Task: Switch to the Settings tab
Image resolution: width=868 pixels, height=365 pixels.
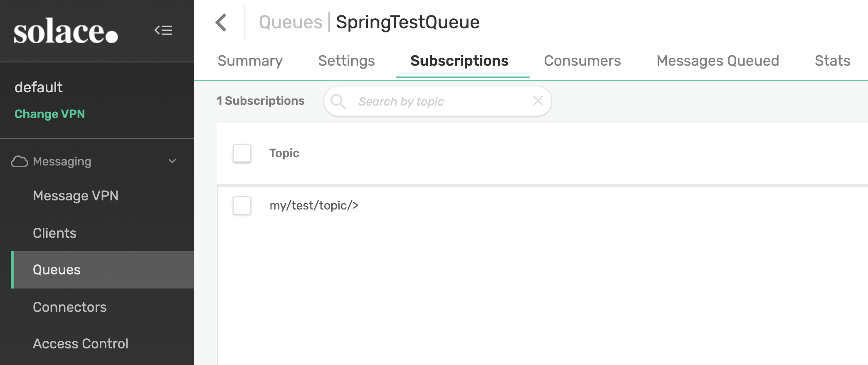Action: (x=346, y=61)
